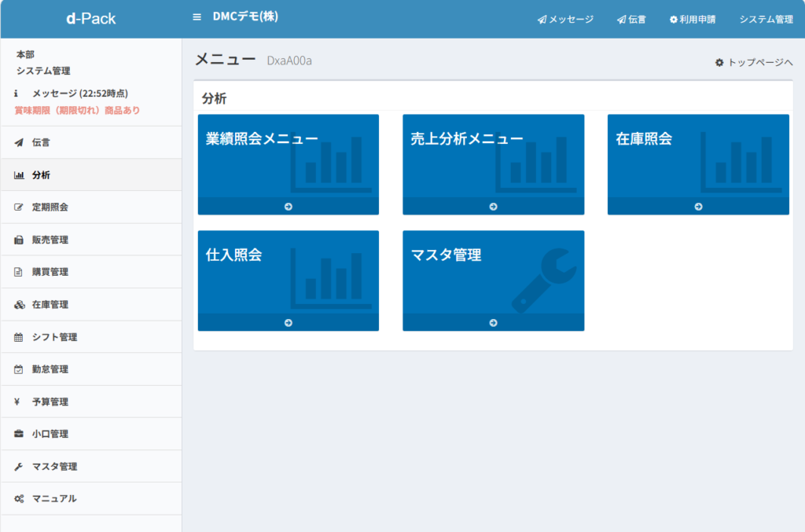Select 在庫管理 from the sidebar

[50, 305]
